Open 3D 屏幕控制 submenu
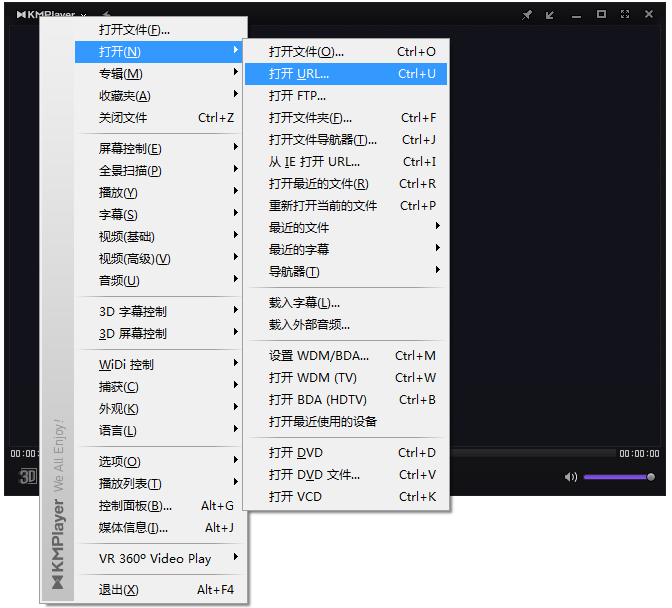The height and width of the screenshot is (608, 672). (x=159, y=333)
